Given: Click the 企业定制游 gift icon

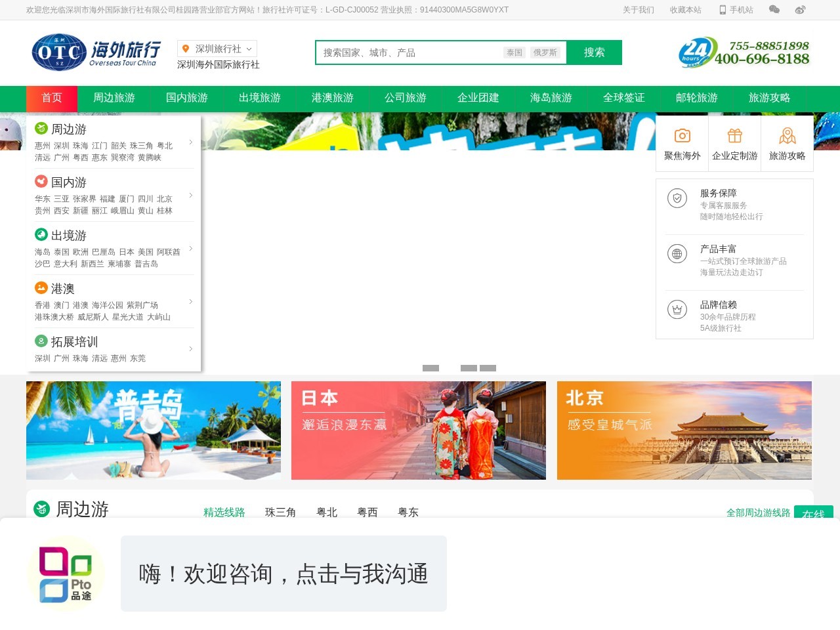Looking at the screenshot, I should [x=734, y=135].
